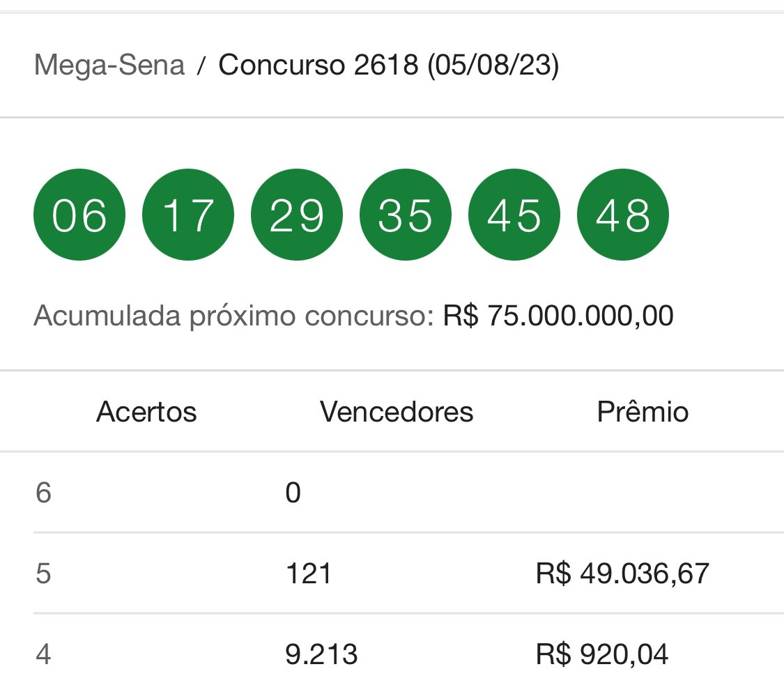Image resolution: width=784 pixels, height=692 pixels.
Task: Open the Mega-Sena breadcrumb link
Action: point(109,66)
